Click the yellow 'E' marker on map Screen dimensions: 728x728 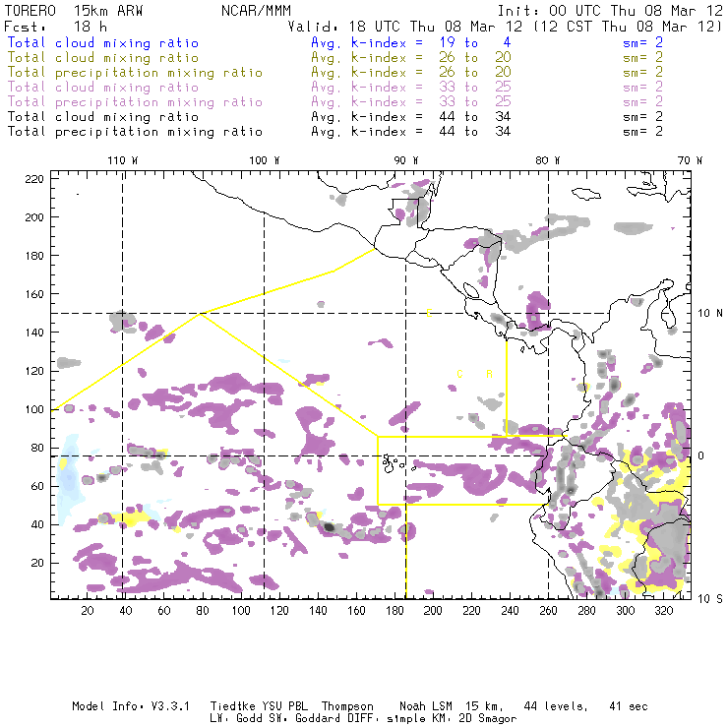pos(430,314)
